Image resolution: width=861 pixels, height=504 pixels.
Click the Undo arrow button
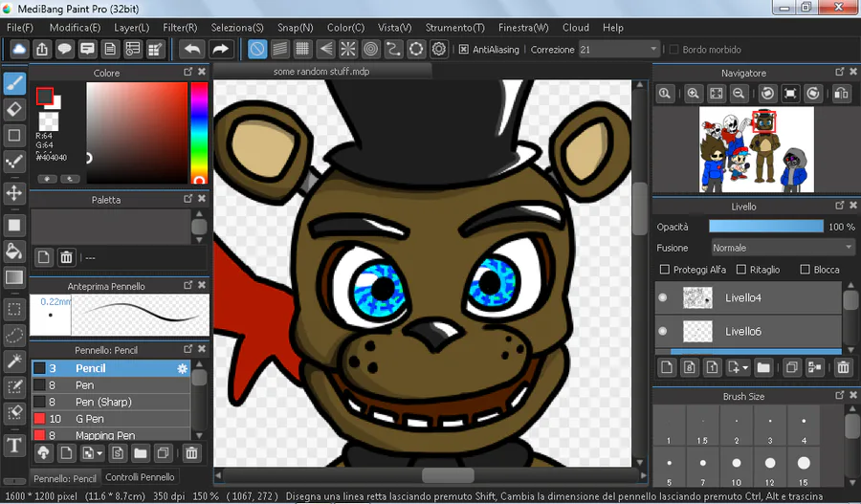(x=192, y=49)
